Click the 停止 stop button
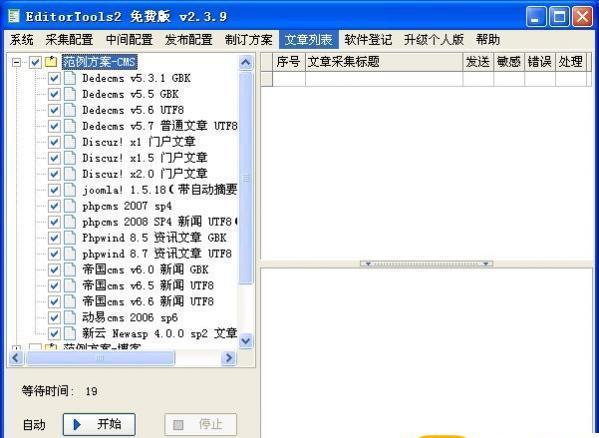599x438 pixels. (201, 424)
